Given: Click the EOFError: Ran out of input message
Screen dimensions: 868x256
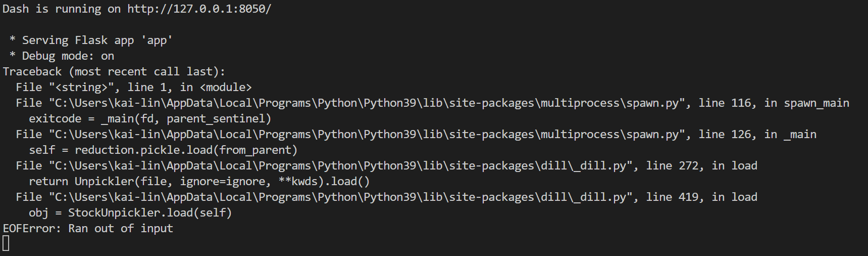Looking at the screenshot, I should [88, 229].
